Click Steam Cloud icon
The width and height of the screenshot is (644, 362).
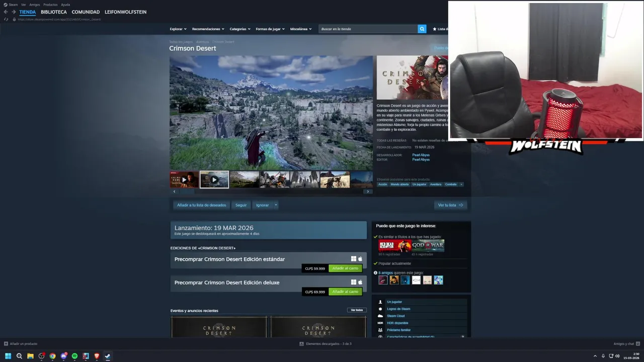click(x=380, y=316)
